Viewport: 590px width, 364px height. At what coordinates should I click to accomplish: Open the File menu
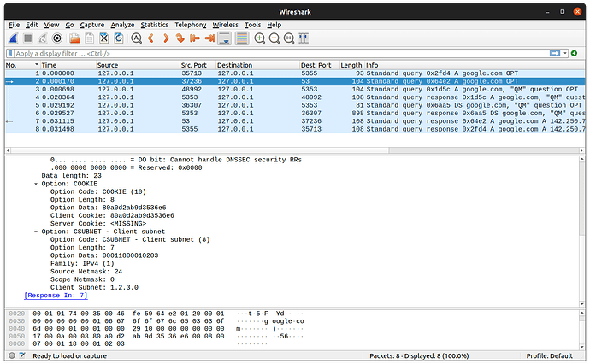coord(14,25)
